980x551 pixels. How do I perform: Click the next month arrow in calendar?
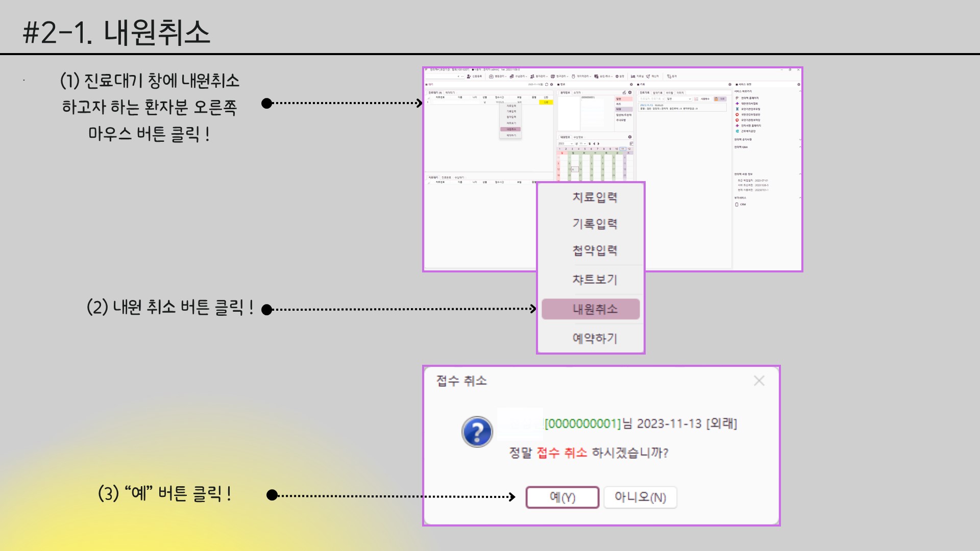click(599, 143)
